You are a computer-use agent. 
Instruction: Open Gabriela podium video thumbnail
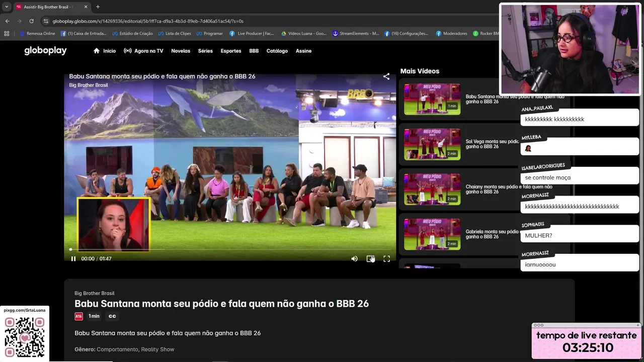click(432, 234)
